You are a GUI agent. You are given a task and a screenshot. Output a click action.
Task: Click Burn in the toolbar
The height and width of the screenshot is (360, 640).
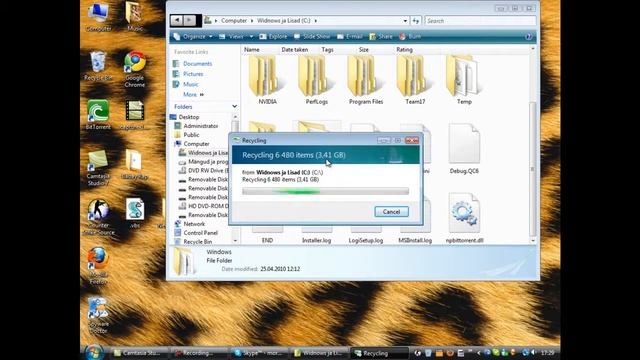(410, 36)
